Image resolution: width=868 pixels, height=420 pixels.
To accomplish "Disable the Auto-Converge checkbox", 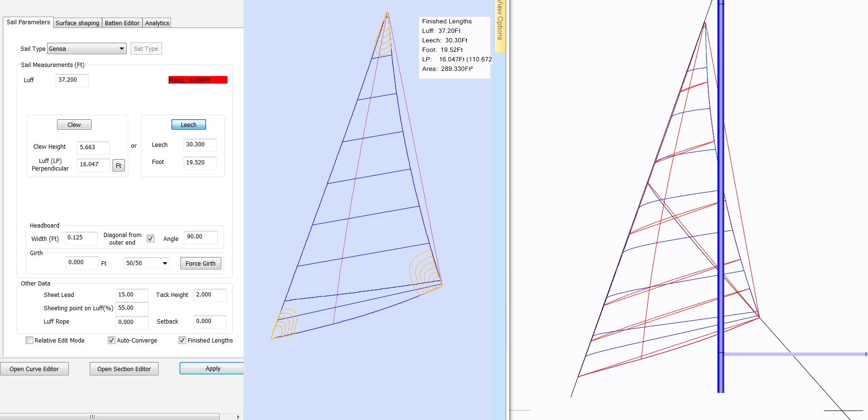I will pyautogui.click(x=112, y=340).
